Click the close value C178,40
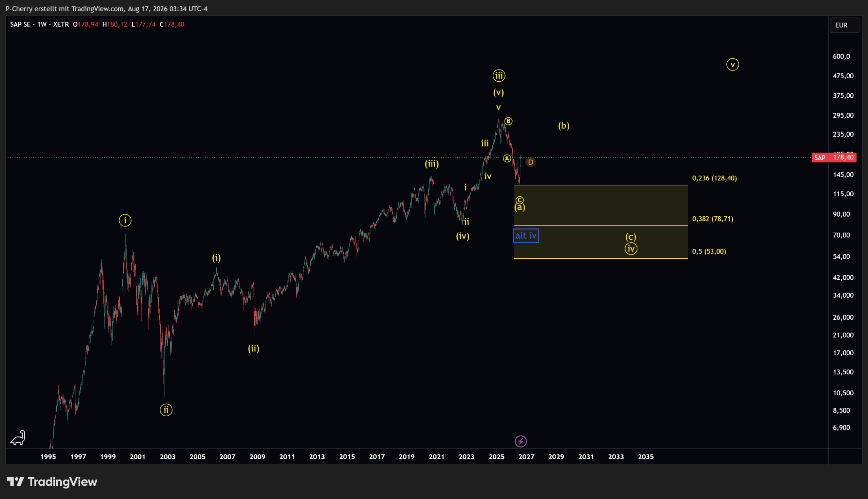 (172, 24)
